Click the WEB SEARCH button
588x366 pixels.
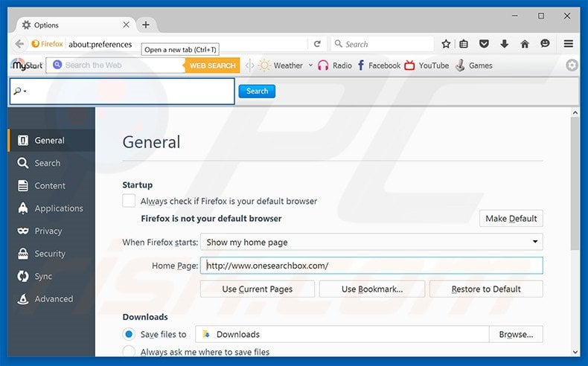coord(212,65)
